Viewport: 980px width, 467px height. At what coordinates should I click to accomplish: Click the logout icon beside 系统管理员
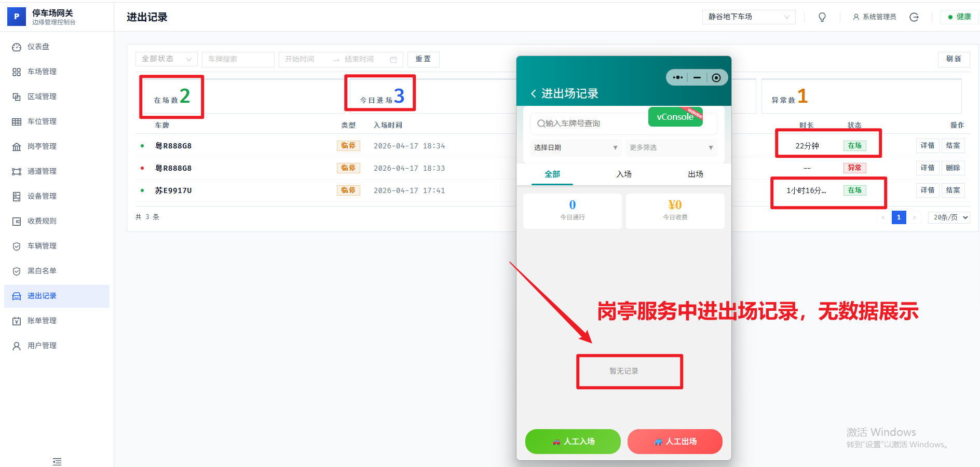pyautogui.click(x=914, y=17)
